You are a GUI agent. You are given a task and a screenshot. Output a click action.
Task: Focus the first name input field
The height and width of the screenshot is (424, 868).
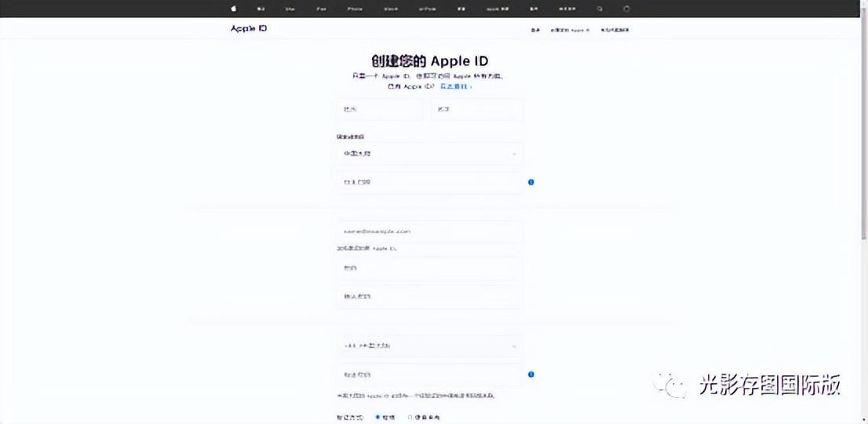476,110
